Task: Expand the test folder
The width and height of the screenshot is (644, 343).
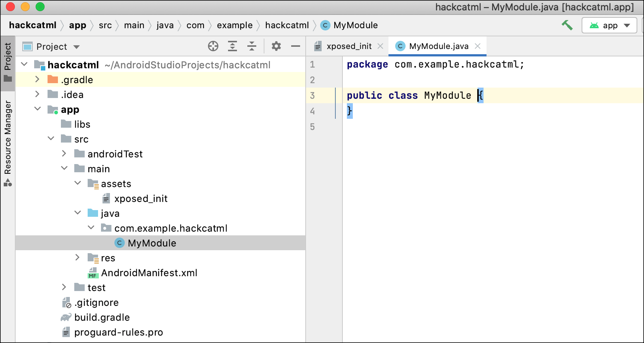Action: (x=64, y=287)
